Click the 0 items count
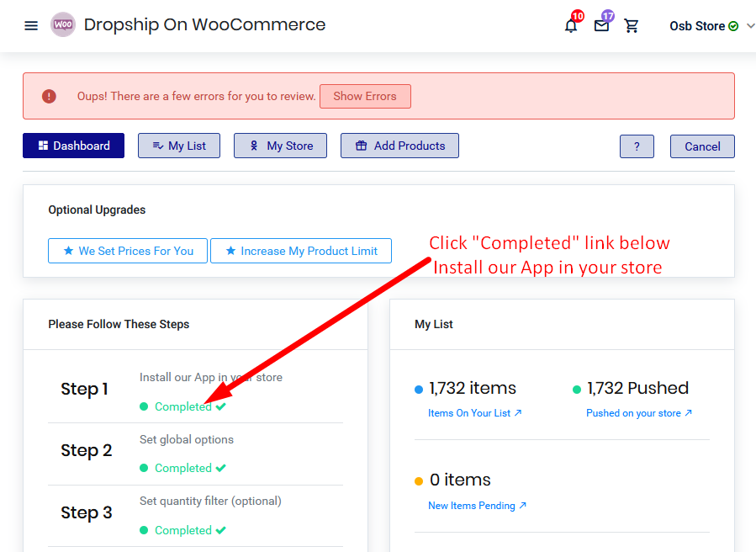756x552 pixels. (460, 480)
